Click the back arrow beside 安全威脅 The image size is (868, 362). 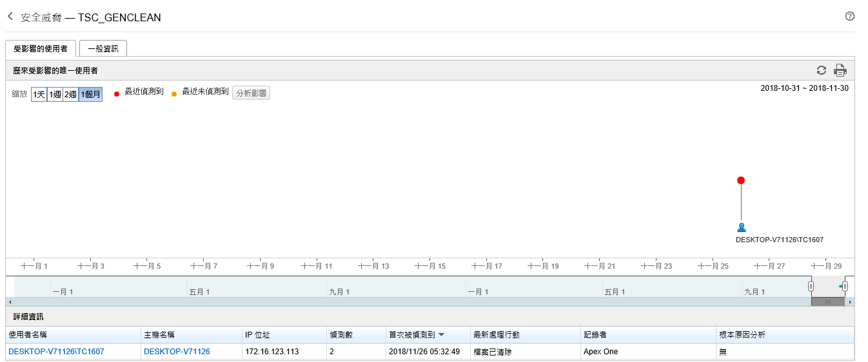[10, 17]
